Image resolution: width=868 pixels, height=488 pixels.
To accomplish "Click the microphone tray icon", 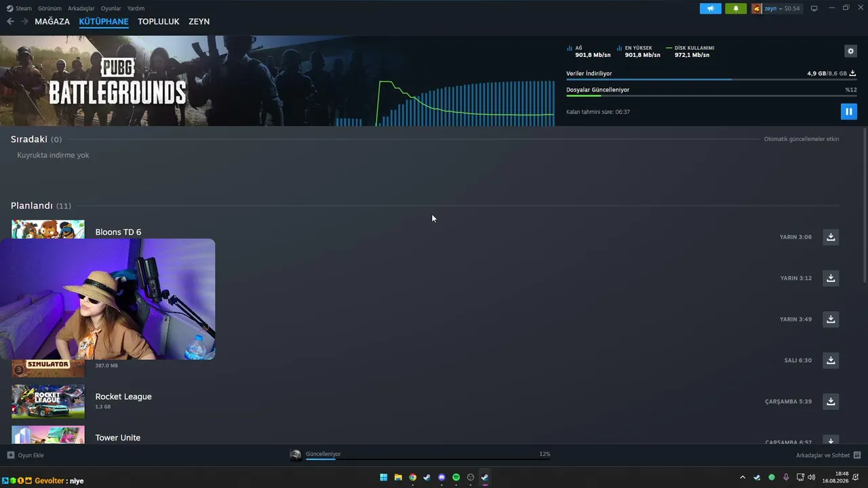I will click(x=786, y=478).
